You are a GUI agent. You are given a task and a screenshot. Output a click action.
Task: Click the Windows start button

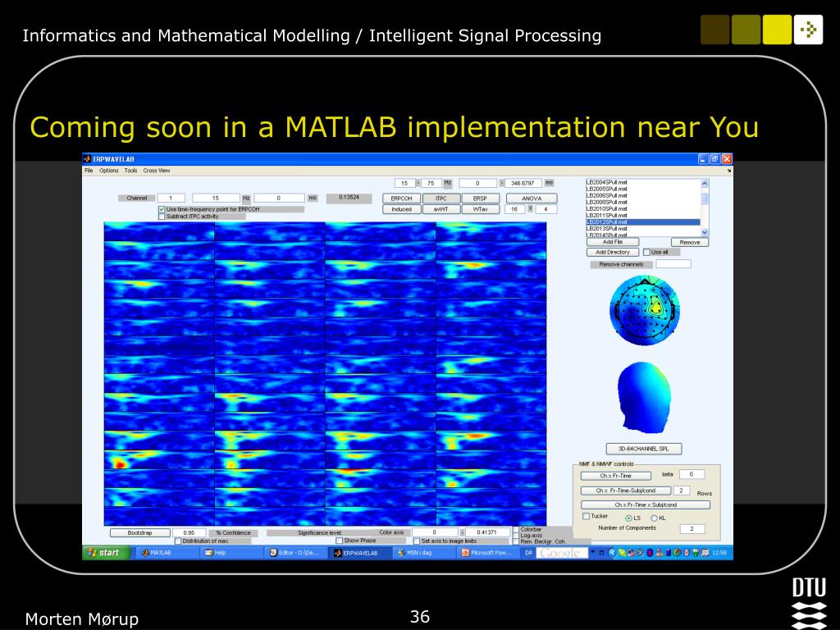tap(104, 553)
